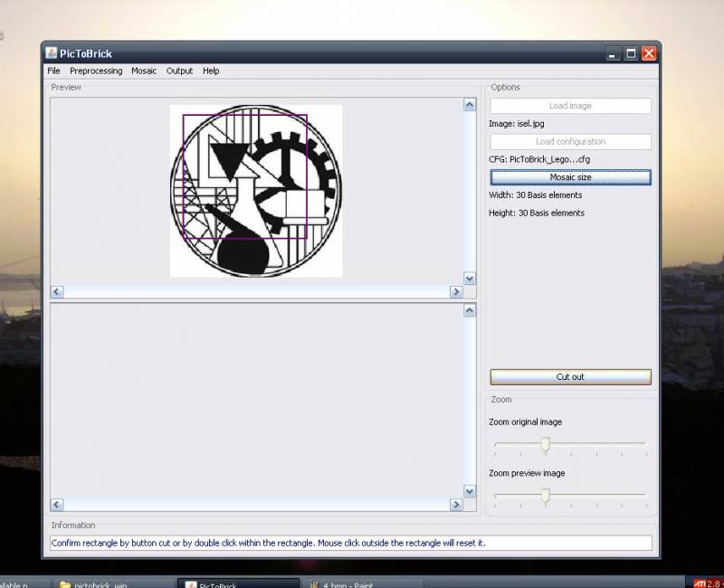Click the lower preview pane's scroll up arrow

pyautogui.click(x=469, y=310)
